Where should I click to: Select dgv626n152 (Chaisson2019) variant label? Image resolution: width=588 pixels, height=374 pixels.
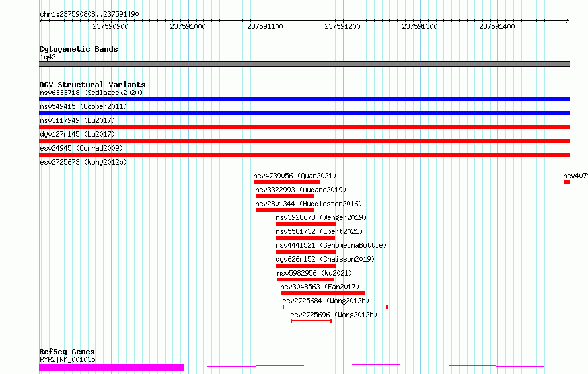tap(325, 259)
